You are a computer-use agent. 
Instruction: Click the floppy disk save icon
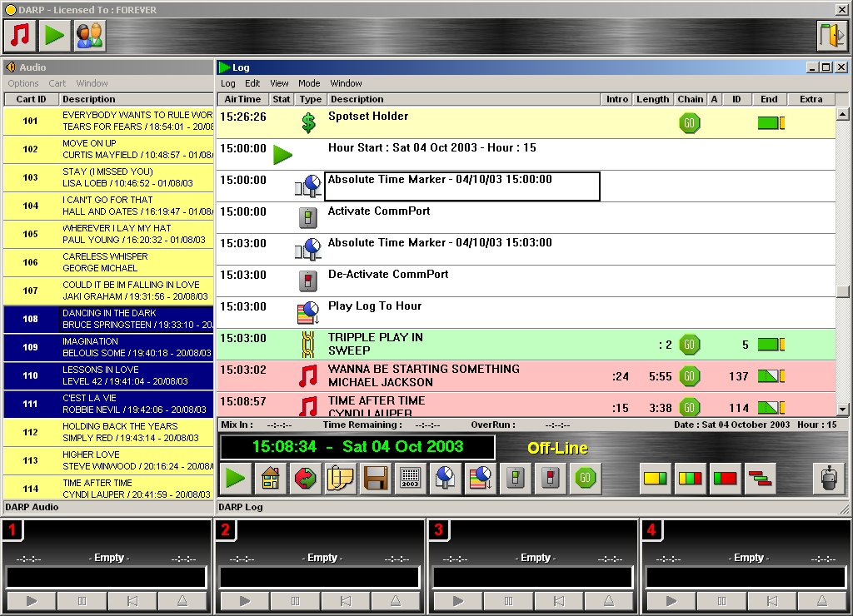click(376, 479)
